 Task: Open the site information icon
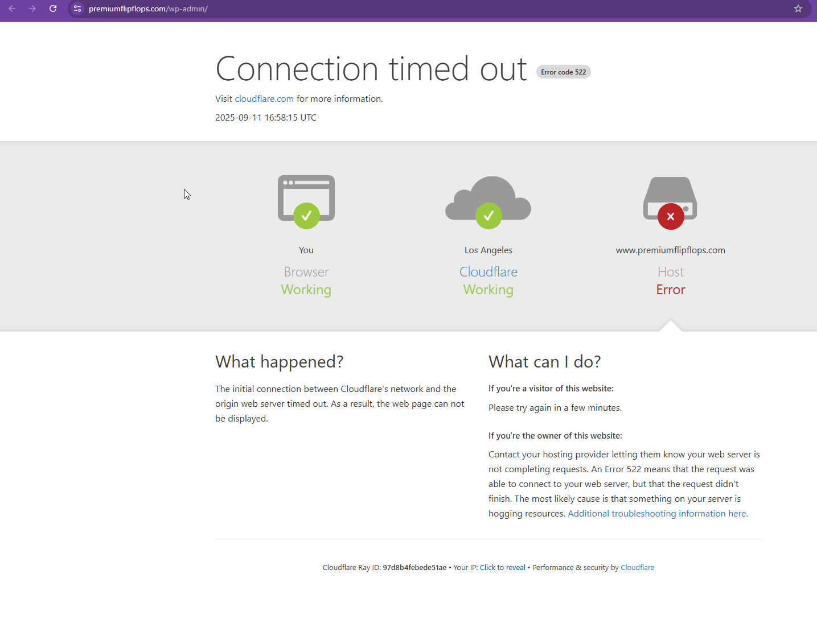tap(77, 9)
